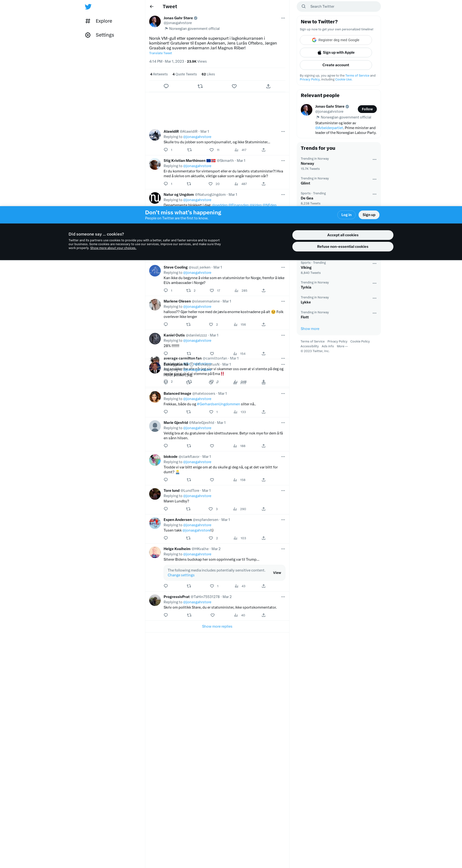Accept all cookies
This screenshot has width=462, height=868.
pyautogui.click(x=342, y=235)
